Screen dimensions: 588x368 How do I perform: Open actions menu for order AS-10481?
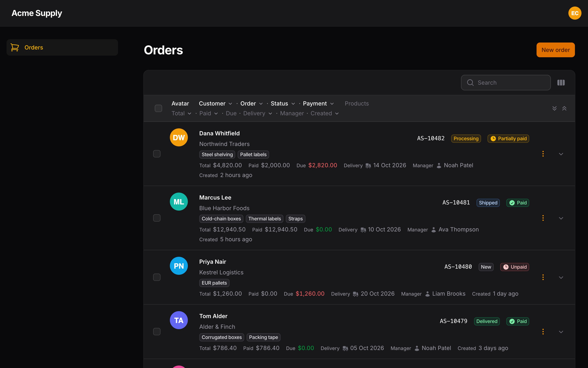click(x=543, y=218)
